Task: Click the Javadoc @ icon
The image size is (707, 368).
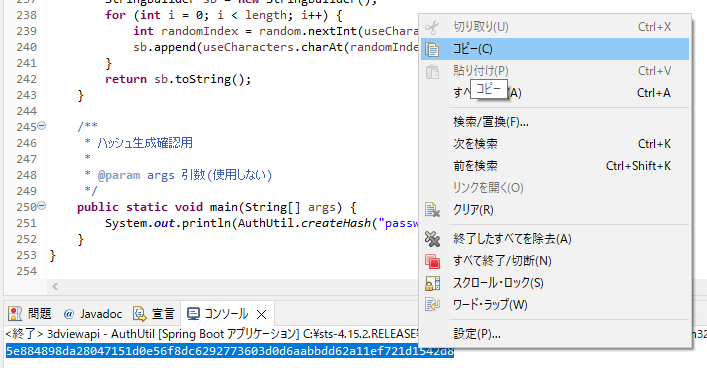Action: [69, 314]
